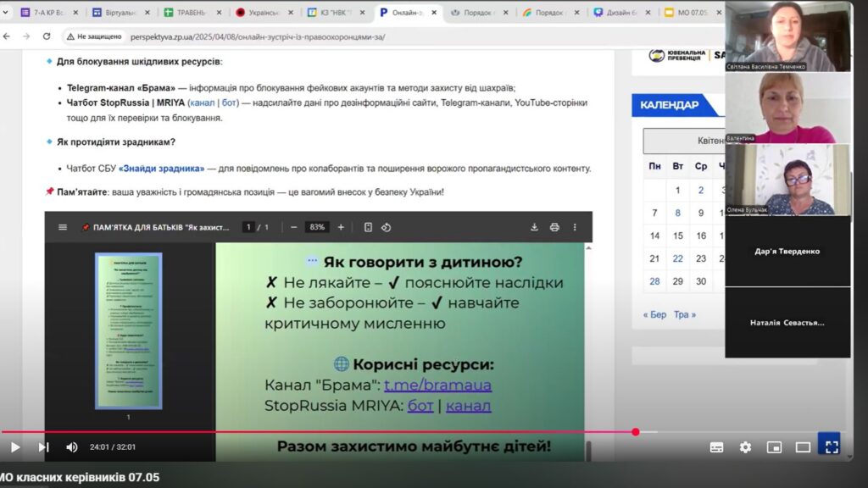868x488 pixels.
Task: Select Світлана Василівна Темченко's video tile
Action: pyautogui.click(x=787, y=36)
